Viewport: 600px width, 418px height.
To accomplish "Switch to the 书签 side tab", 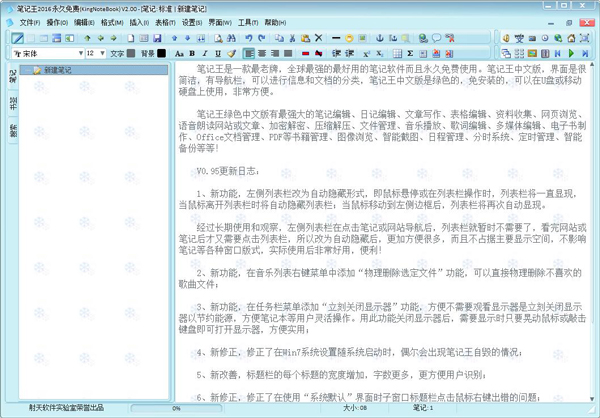I will (x=13, y=103).
